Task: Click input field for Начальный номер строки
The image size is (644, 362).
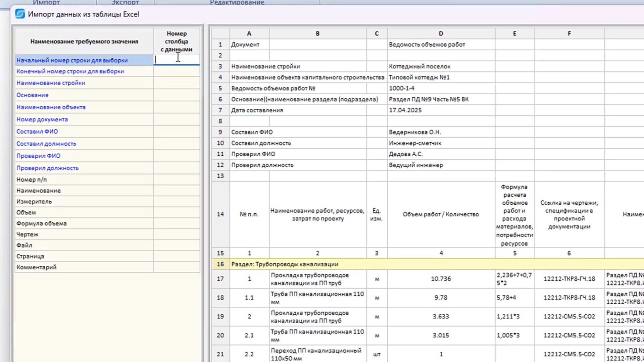Action: point(177,60)
